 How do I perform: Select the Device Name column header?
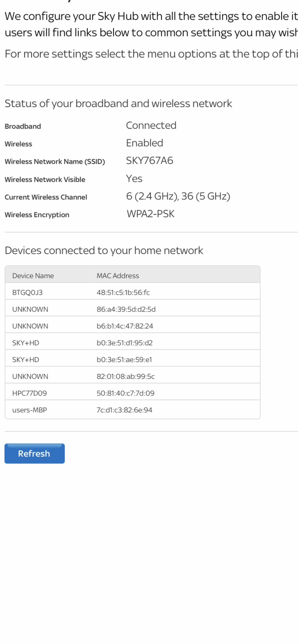(x=33, y=276)
